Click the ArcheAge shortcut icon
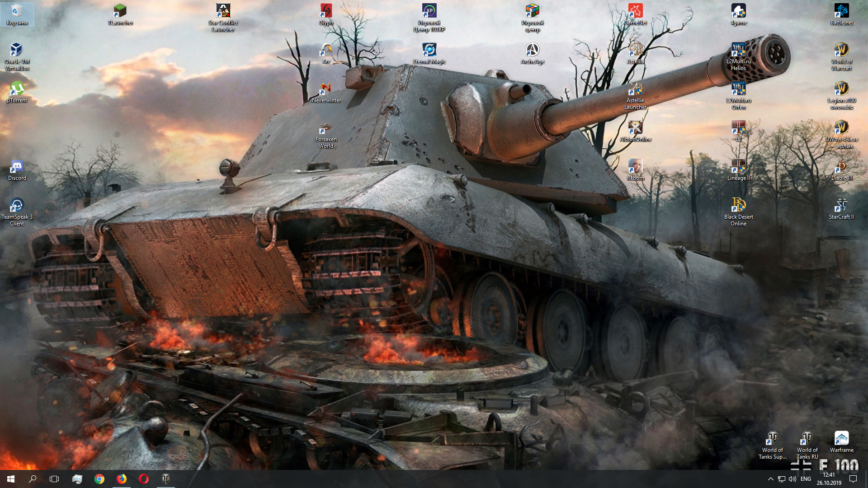The width and height of the screenshot is (868, 488). (532, 52)
